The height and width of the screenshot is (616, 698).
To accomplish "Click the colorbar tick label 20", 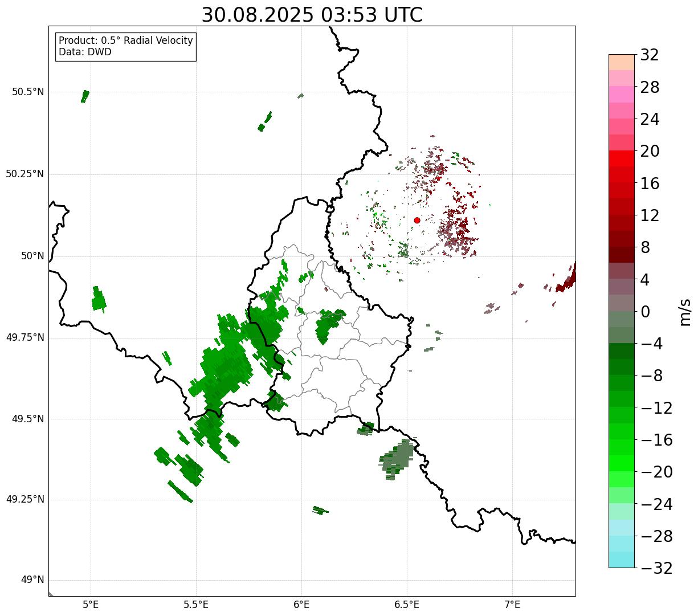I will [650, 151].
